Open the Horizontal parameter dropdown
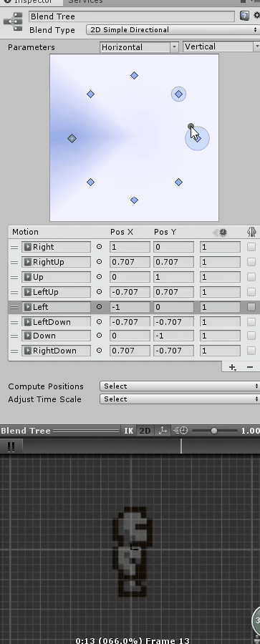The height and width of the screenshot is (644, 260). [x=139, y=47]
